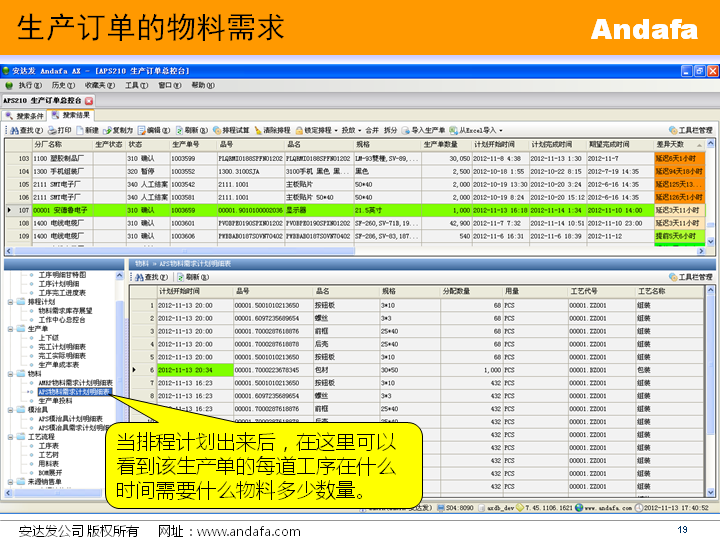Click the 复制为 (Copy as) toolbar icon

120,130
